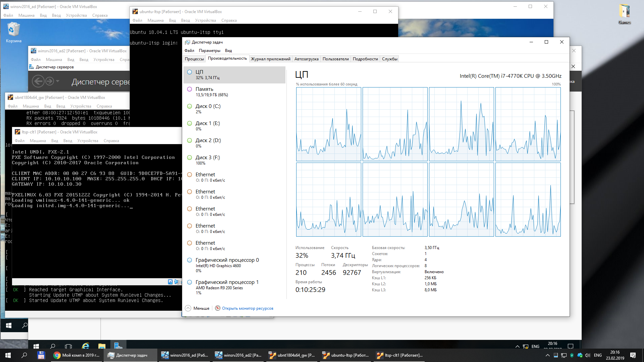Open the cloud sync tray icon

580,355
